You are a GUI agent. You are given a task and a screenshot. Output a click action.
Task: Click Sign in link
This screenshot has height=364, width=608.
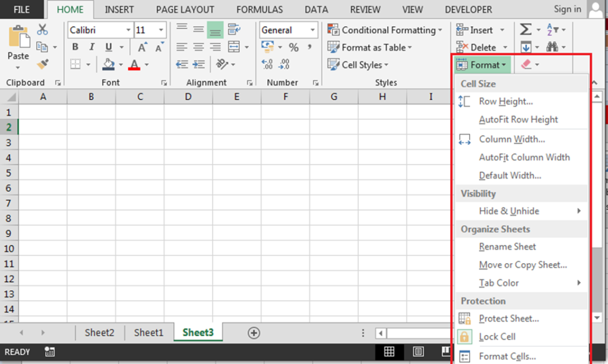[x=567, y=9]
